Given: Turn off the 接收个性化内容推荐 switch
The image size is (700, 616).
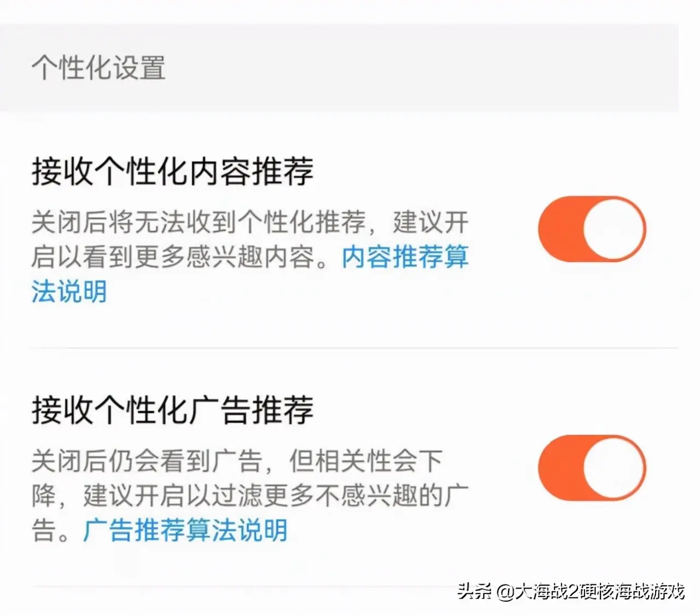Looking at the screenshot, I should click(592, 229).
